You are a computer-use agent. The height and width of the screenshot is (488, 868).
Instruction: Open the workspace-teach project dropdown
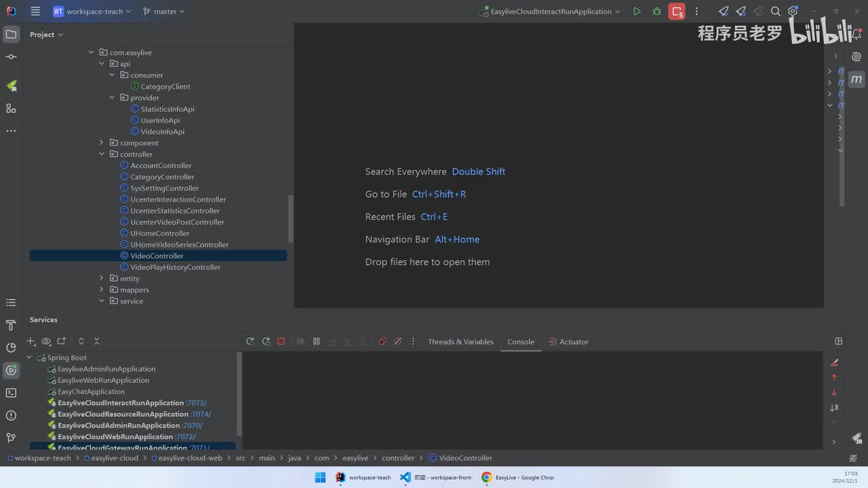(x=92, y=12)
